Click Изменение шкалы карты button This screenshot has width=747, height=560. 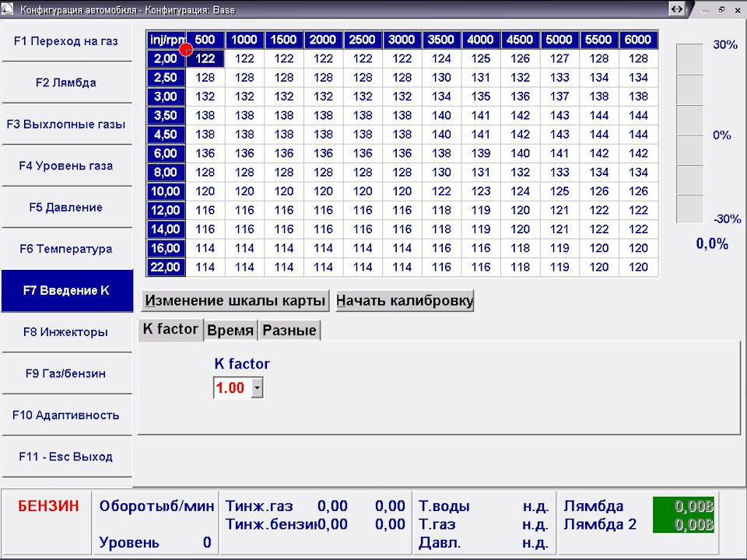click(x=235, y=300)
